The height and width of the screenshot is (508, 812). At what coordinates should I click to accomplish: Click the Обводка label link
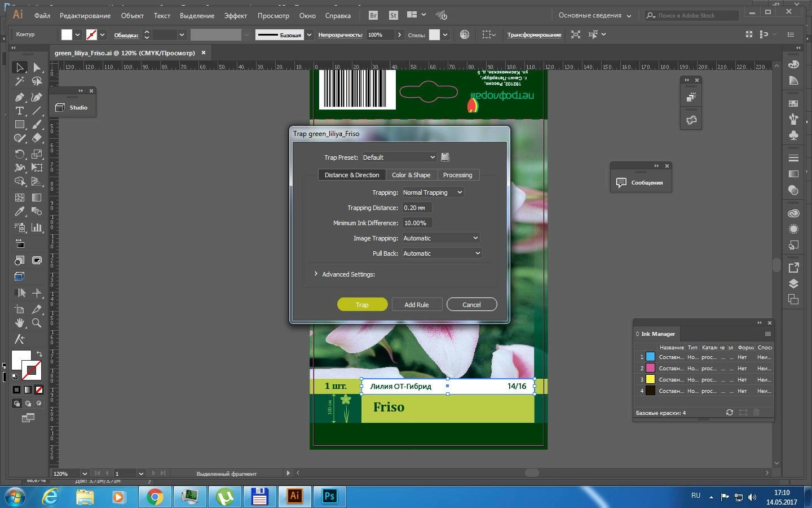(x=126, y=35)
